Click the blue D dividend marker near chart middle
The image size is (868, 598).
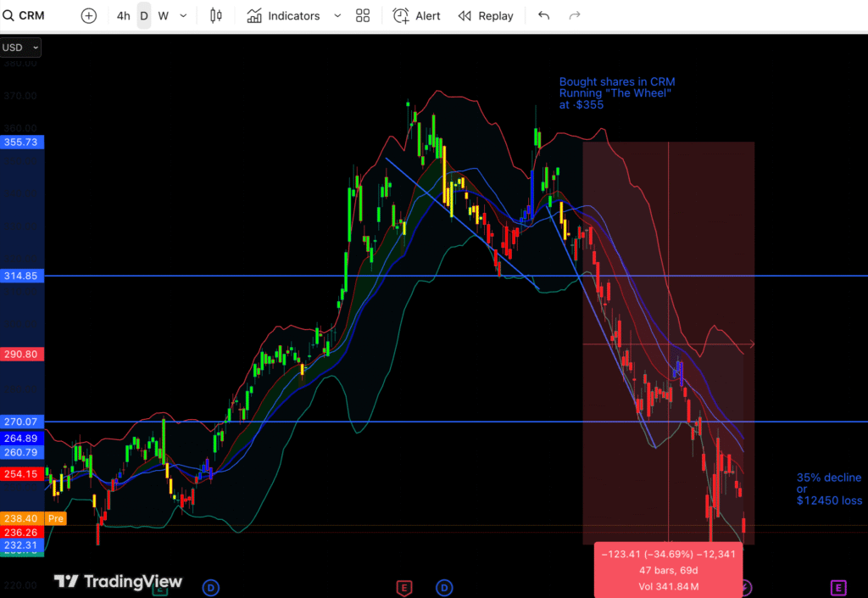point(444,588)
